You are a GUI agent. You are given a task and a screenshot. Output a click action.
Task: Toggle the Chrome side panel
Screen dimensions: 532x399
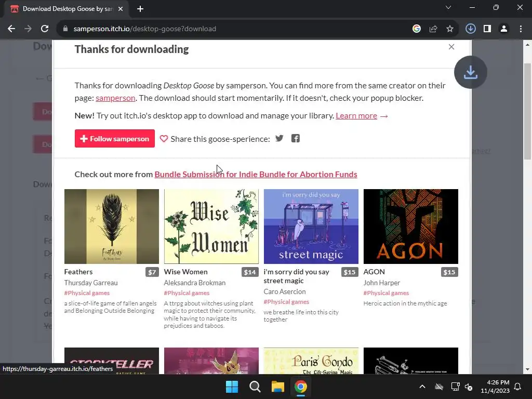[487, 29]
